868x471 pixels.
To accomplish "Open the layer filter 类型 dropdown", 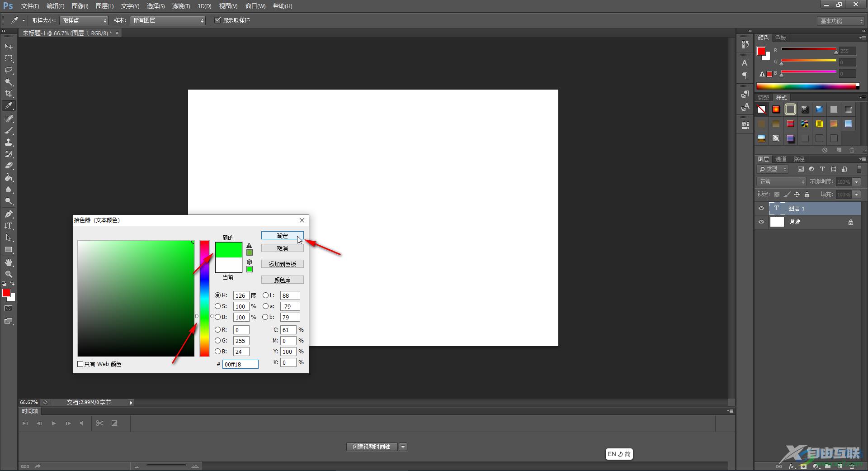I will [x=773, y=169].
